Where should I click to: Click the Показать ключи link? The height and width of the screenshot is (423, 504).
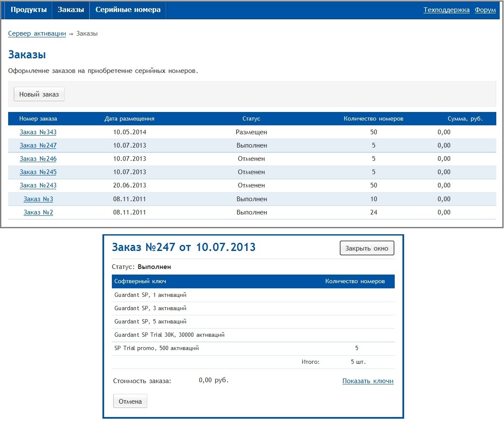(x=368, y=381)
